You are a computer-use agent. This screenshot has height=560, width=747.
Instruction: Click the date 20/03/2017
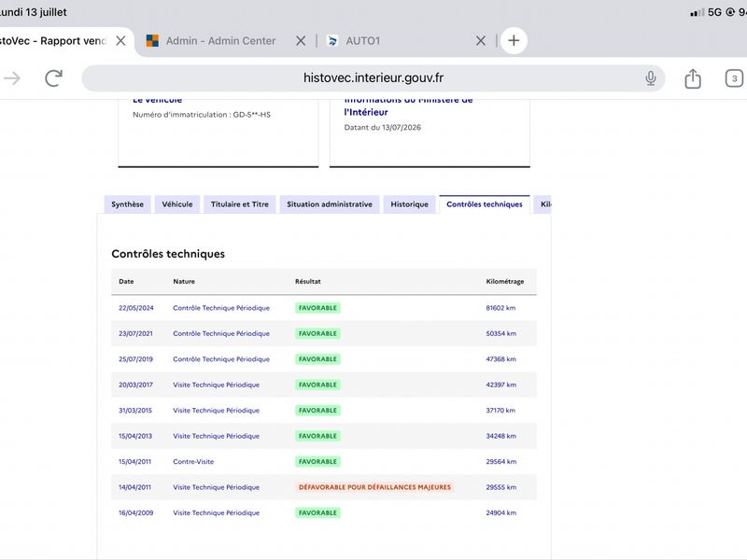point(135,385)
